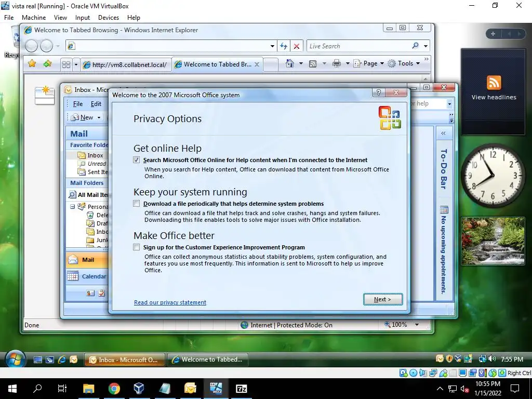Click the IE Back button
Viewport: 532px width, 399px height.
pos(31,46)
